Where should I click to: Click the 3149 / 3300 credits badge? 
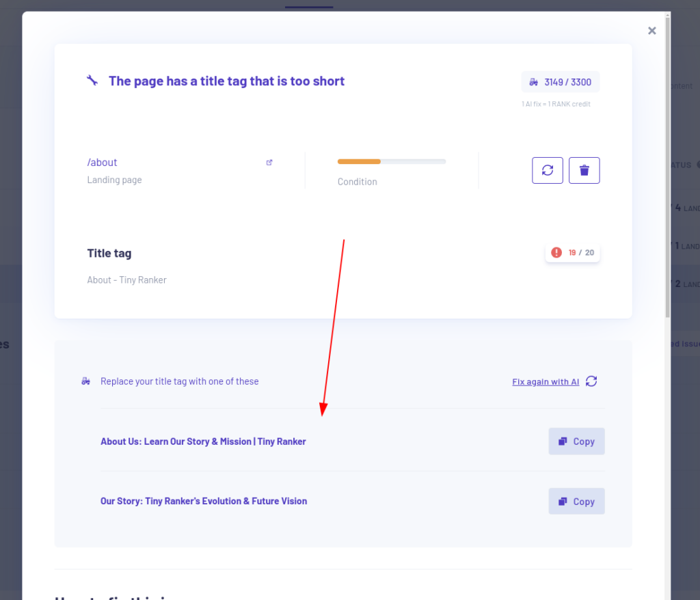tap(561, 82)
